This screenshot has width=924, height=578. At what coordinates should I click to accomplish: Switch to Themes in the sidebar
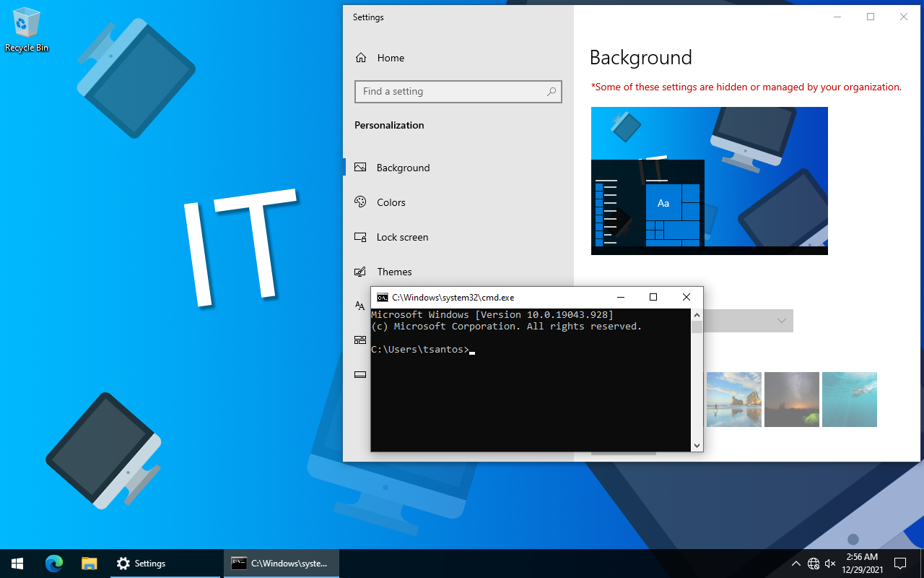pos(394,272)
